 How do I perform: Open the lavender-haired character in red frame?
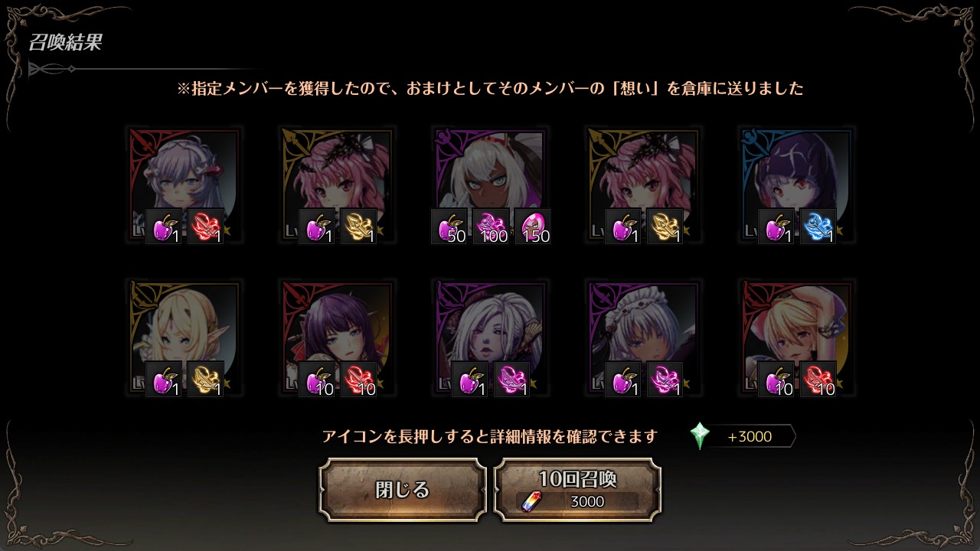pyautogui.click(x=184, y=185)
